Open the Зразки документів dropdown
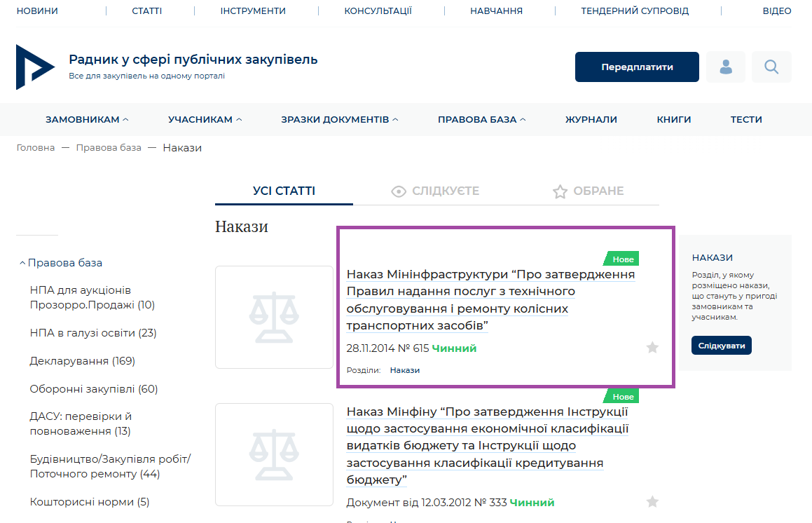The image size is (812, 523). (x=339, y=120)
